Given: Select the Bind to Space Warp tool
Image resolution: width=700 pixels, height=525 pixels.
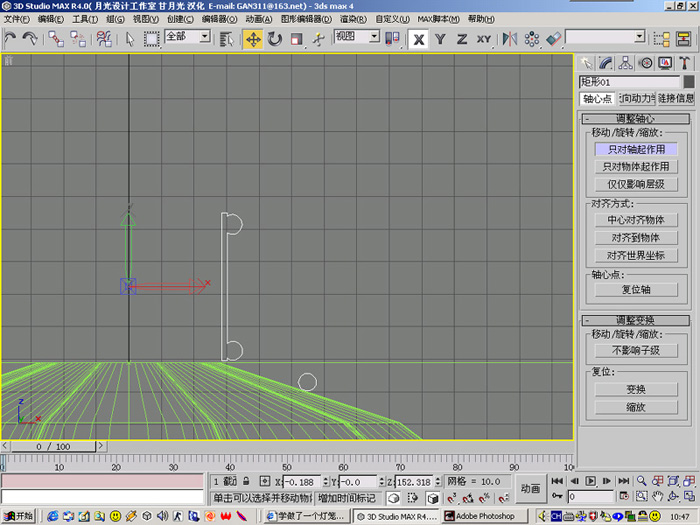Looking at the screenshot, I should (104, 39).
